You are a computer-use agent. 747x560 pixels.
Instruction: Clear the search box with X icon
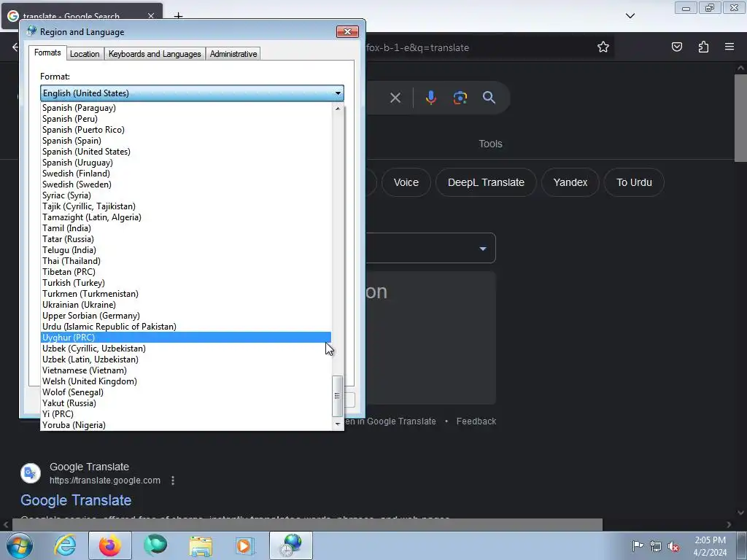[x=395, y=98]
